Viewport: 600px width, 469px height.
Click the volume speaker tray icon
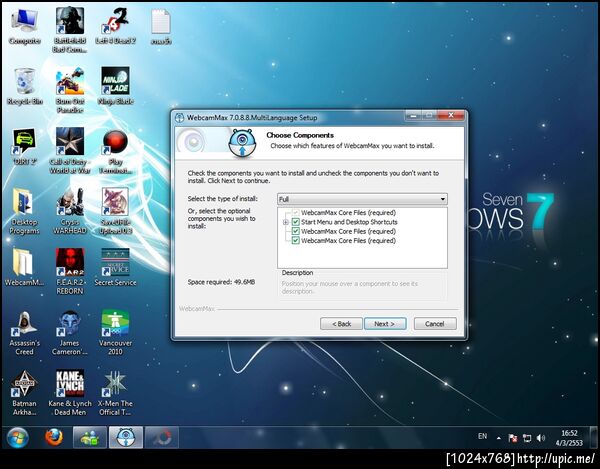click(x=540, y=438)
